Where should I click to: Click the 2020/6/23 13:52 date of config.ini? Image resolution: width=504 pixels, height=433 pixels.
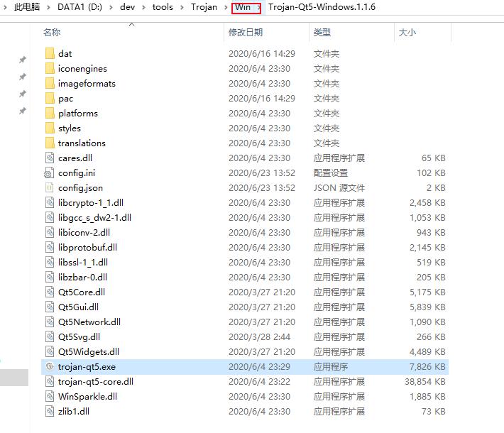[x=262, y=173]
